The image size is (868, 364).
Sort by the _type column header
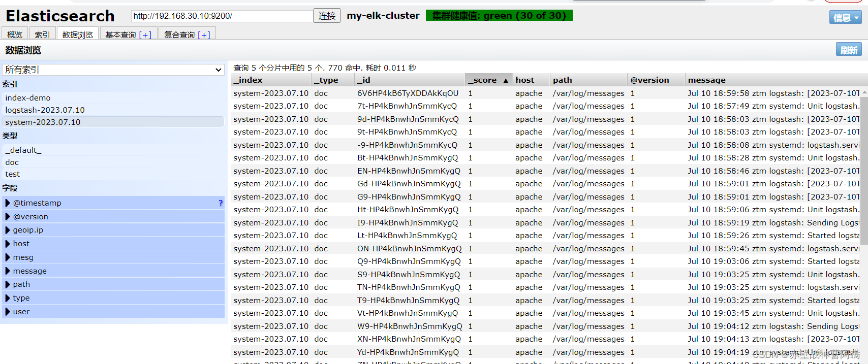pyautogui.click(x=333, y=80)
